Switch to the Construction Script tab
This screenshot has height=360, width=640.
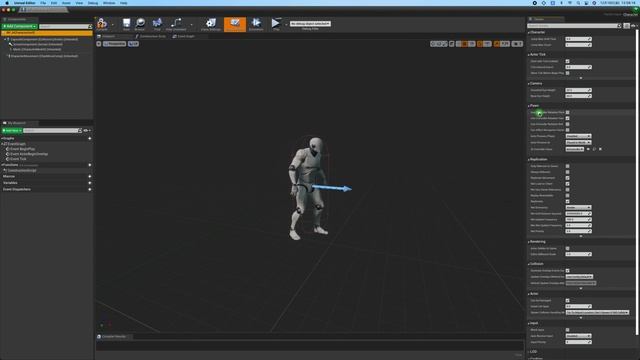click(x=150, y=36)
